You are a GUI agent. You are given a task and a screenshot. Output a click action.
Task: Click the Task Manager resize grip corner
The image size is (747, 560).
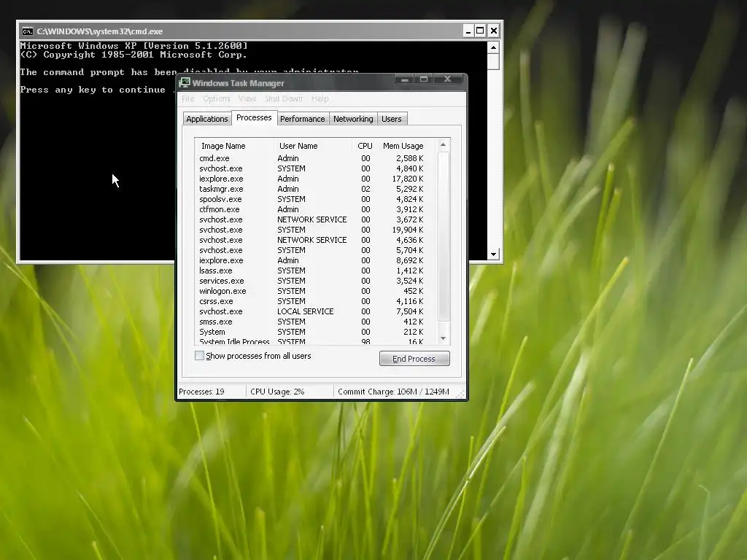point(461,393)
